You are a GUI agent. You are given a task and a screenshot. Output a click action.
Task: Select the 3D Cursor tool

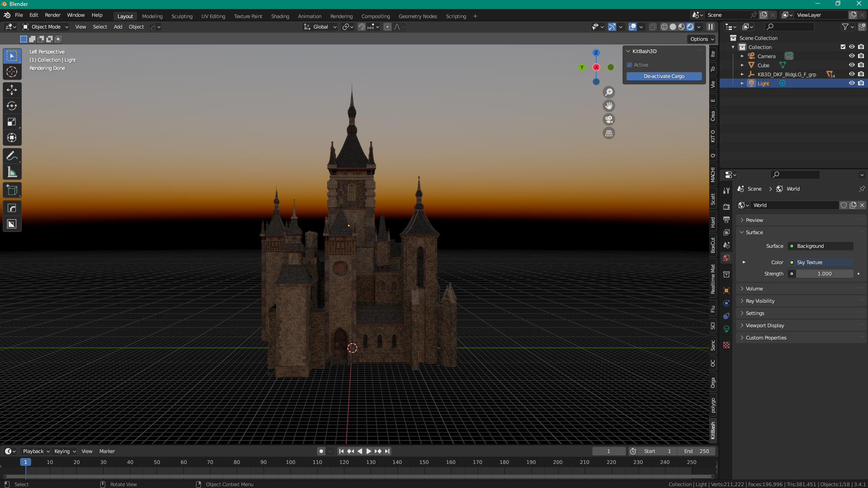click(x=12, y=72)
